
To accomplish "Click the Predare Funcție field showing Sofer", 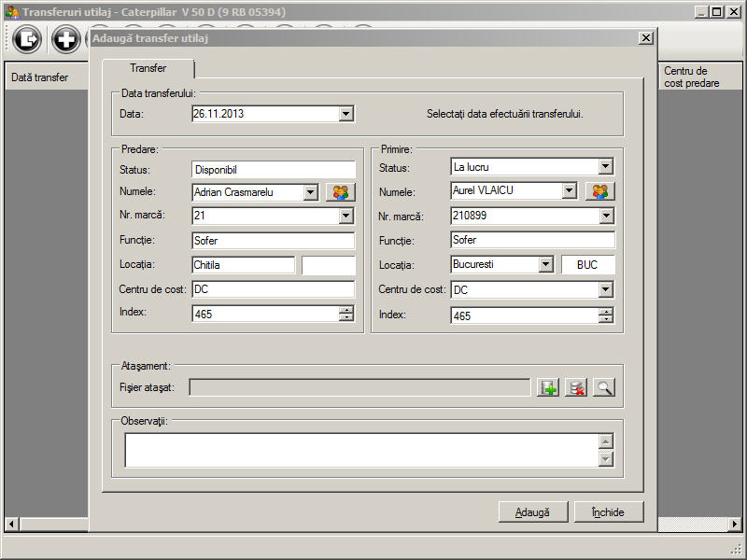I will pyautogui.click(x=274, y=241).
